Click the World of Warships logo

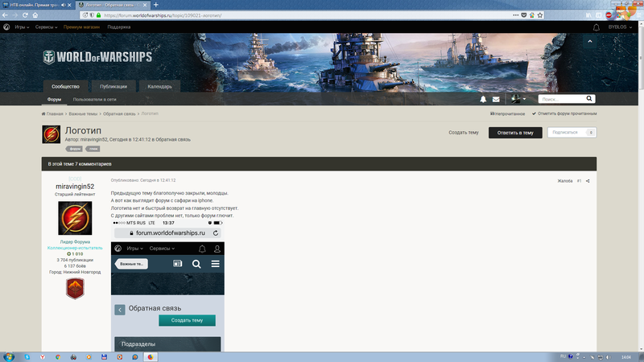(x=97, y=57)
